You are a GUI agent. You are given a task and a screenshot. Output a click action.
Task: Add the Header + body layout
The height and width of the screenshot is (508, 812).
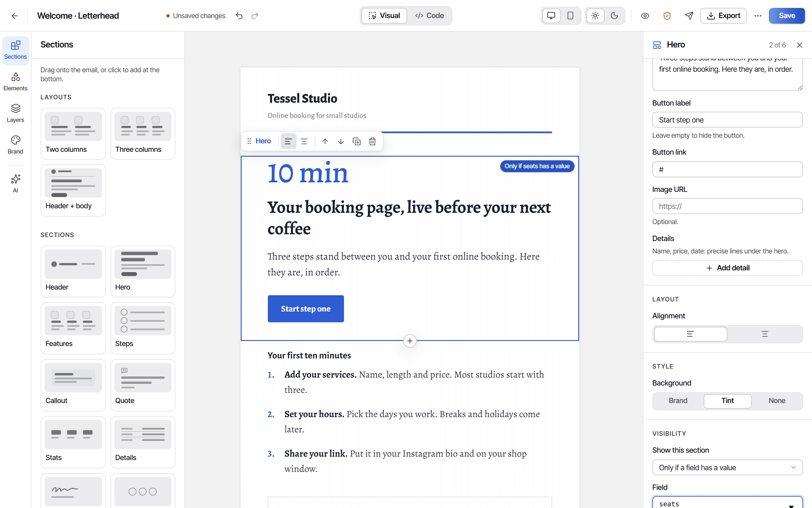click(x=73, y=190)
